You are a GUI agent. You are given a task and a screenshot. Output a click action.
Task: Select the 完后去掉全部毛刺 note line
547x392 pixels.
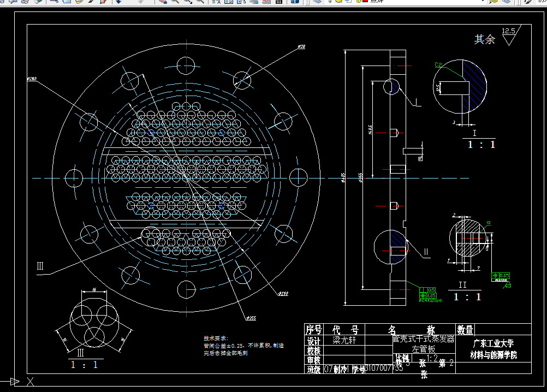pos(225,353)
